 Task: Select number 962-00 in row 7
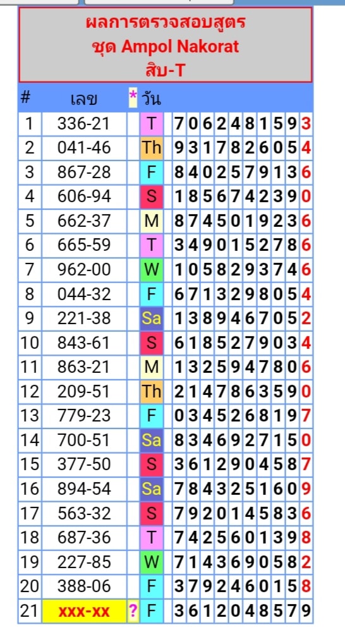[x=84, y=270]
